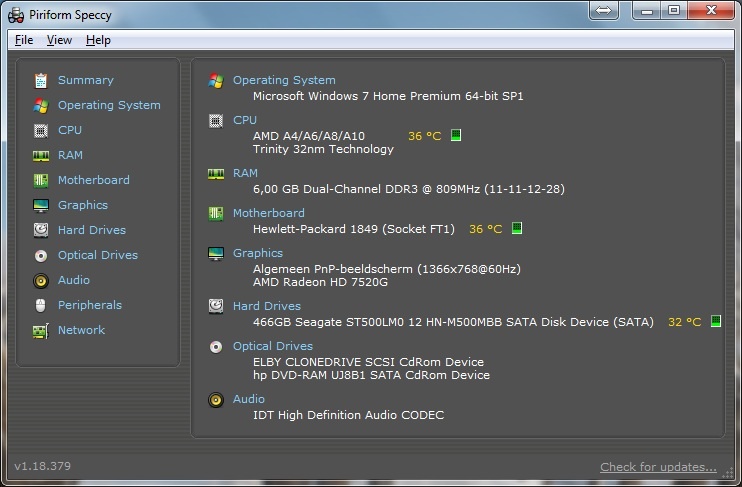Image resolution: width=742 pixels, height=487 pixels.
Task: Click the Summary clipboard icon in sidebar
Action: (41, 80)
